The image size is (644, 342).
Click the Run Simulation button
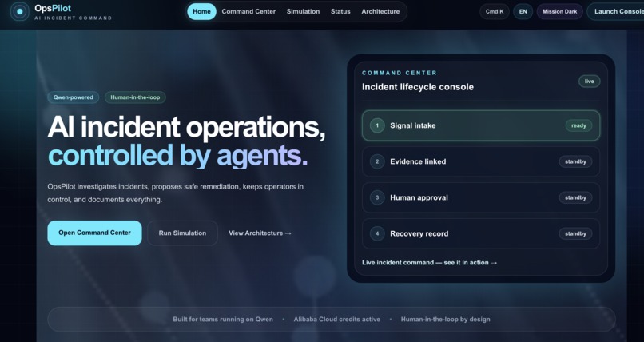[182, 233]
